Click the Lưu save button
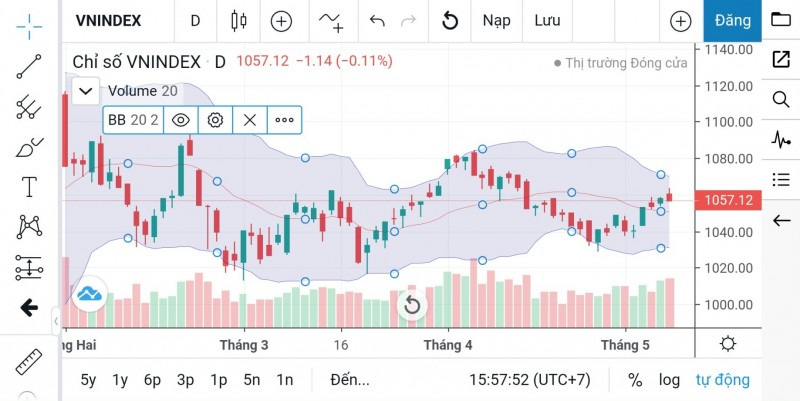The height and width of the screenshot is (401, 800). pos(547,20)
